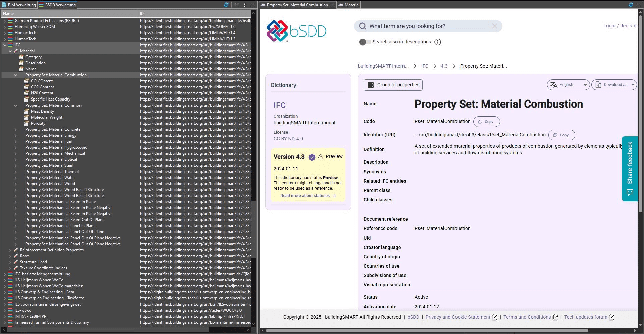Click the Category property icon under Material
The image size is (644, 334).
(x=21, y=57)
